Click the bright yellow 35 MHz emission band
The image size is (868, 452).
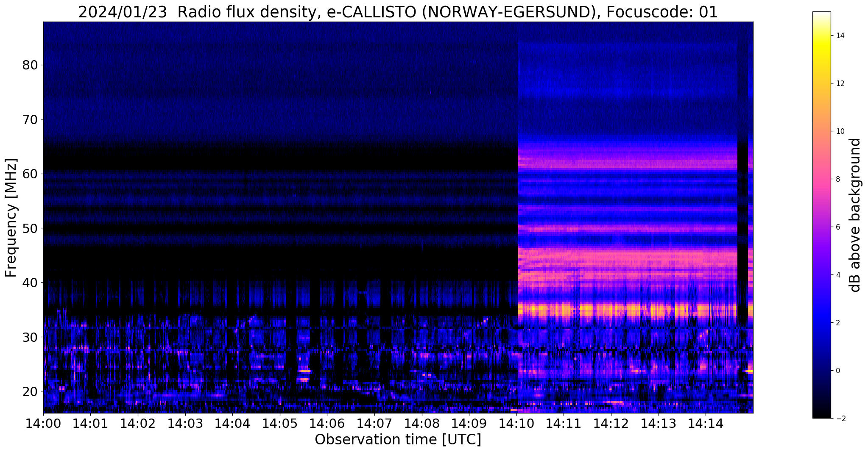tap(628, 310)
